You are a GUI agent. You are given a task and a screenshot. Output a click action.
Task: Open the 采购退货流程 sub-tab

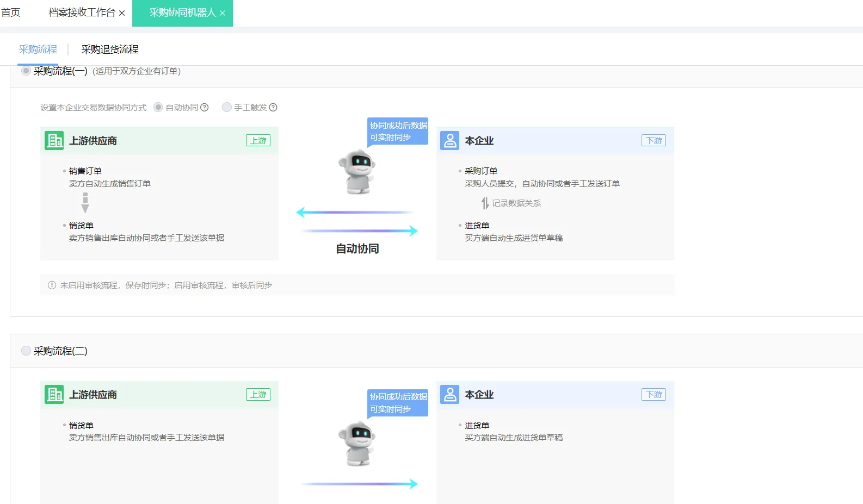click(x=110, y=49)
